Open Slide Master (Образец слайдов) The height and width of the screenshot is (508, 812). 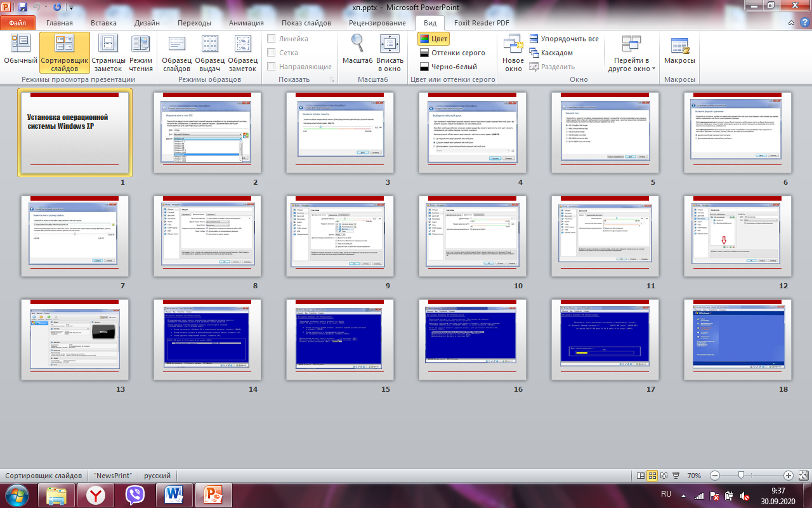click(176, 52)
